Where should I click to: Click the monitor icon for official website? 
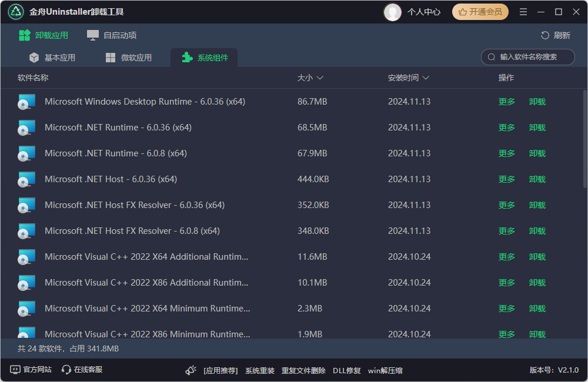[x=15, y=370]
